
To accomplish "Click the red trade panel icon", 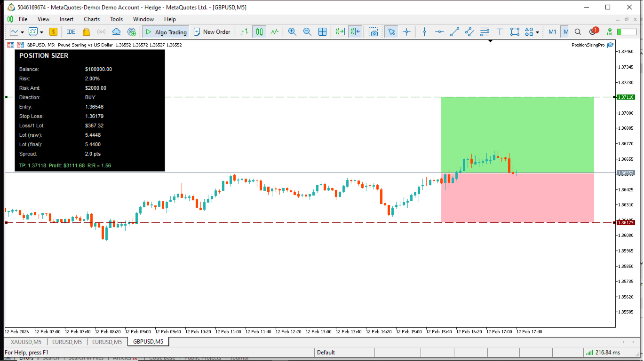I will click(10, 45).
